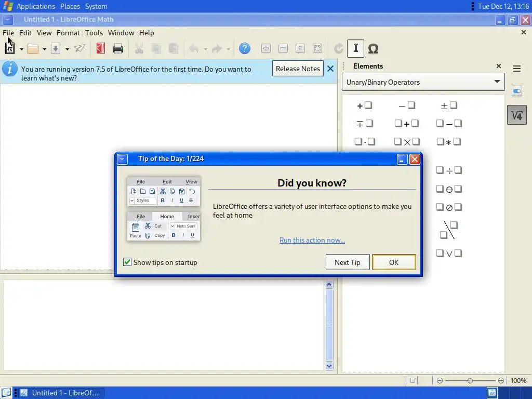Insert the asterisk multiplication element
The image size is (532, 399).
(x=449, y=141)
